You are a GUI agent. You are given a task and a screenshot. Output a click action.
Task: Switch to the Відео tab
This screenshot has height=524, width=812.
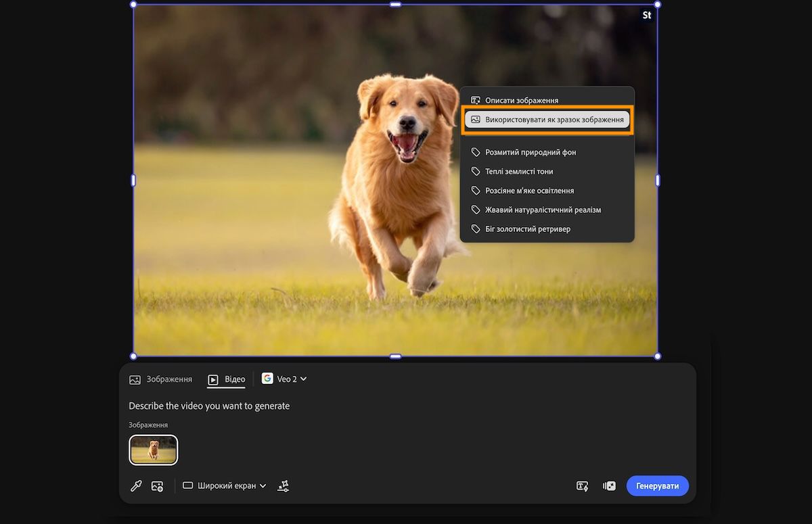[x=227, y=379]
